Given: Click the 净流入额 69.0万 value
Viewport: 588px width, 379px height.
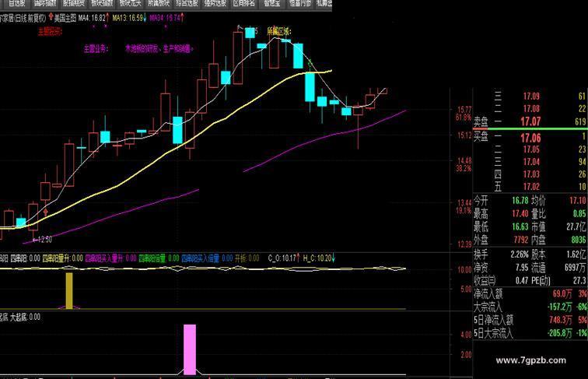Looking at the screenshot, I should (x=562, y=294).
